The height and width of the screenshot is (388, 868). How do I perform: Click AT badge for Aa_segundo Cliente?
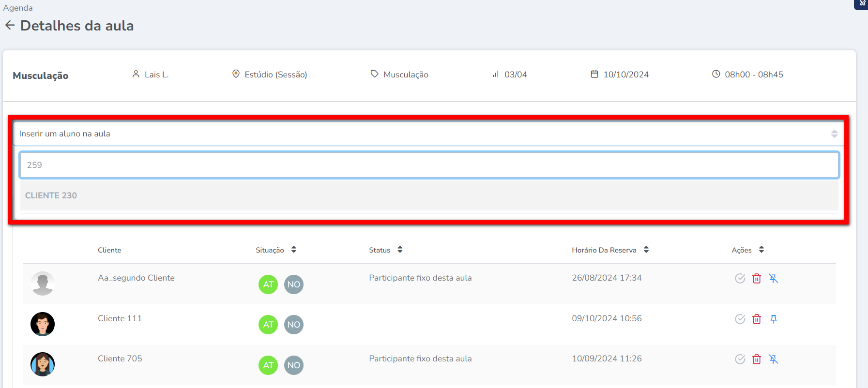268,284
